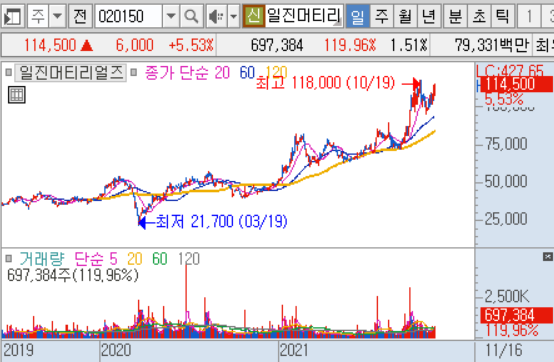Click the 전 button
This screenshot has height=362, width=554.
[80, 16]
